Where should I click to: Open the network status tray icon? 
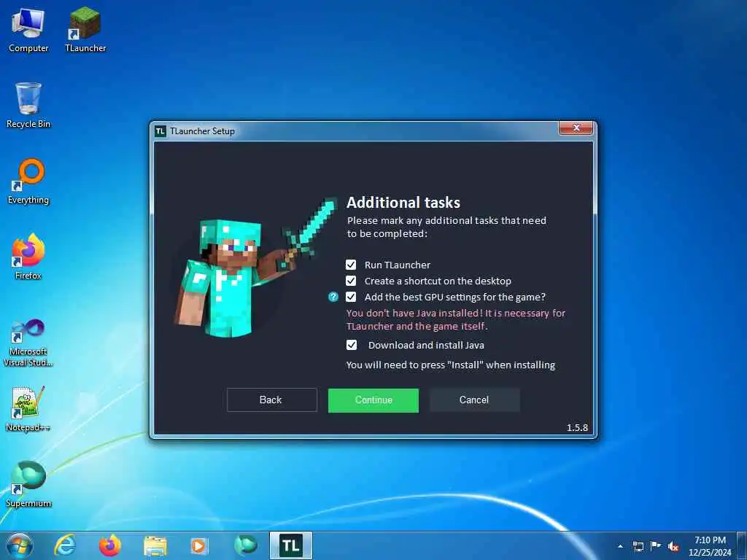pyautogui.click(x=638, y=546)
